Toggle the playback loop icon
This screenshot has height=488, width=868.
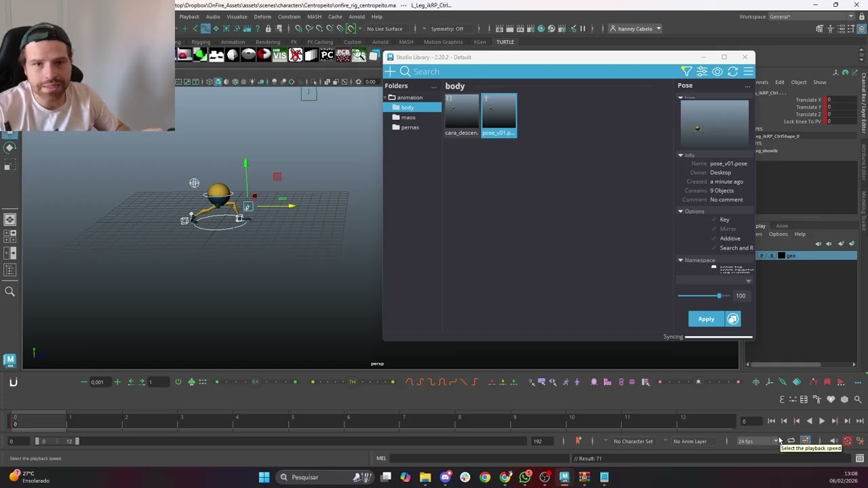[x=791, y=441]
